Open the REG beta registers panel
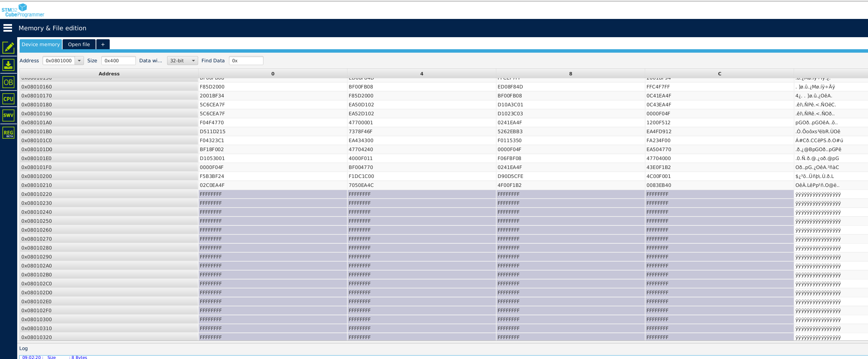Screen dimensions: 868x359 [x=9, y=133]
